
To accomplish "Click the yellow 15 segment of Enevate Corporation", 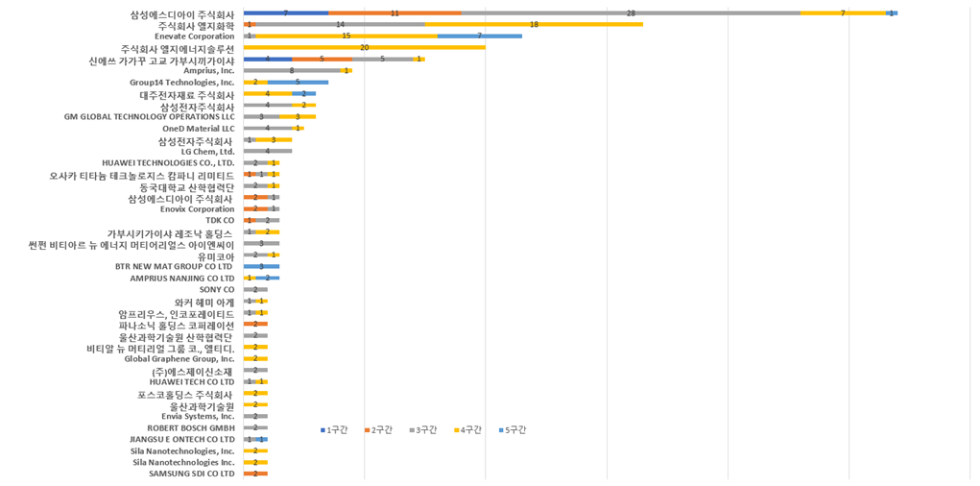I will 347,36.
